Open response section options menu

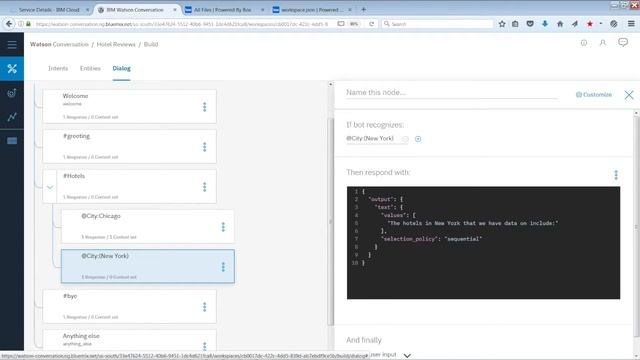pyautogui.click(x=616, y=175)
